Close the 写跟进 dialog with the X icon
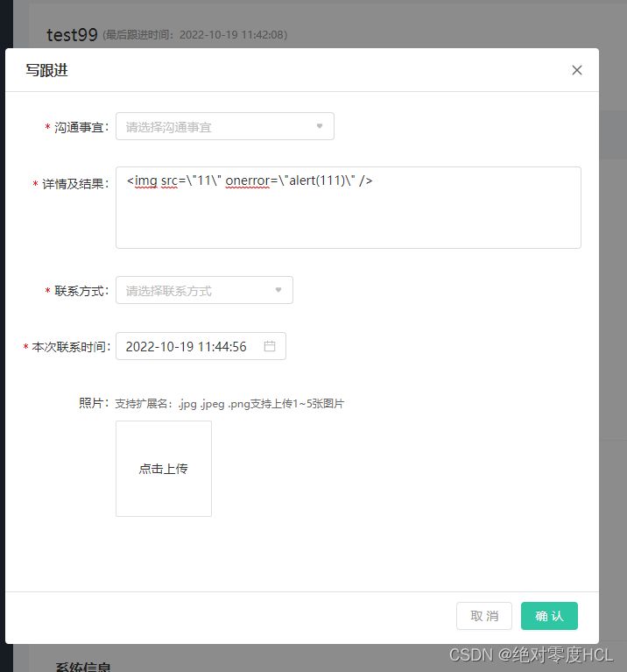This screenshot has height=672, width=627. pos(577,70)
